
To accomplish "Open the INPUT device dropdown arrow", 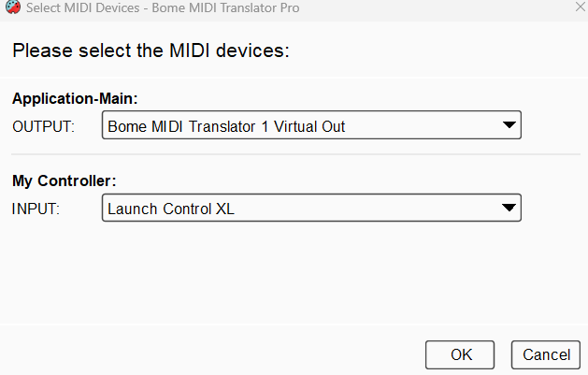I will 509,208.
